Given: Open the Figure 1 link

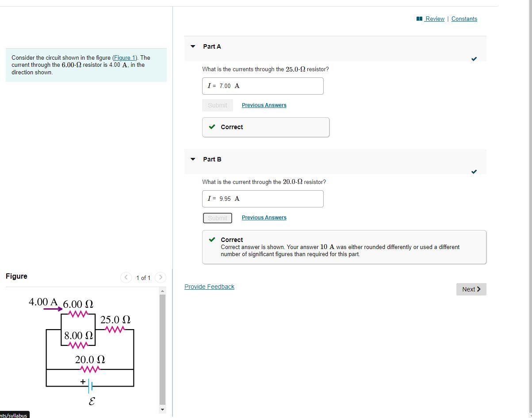Looking at the screenshot, I should pyautogui.click(x=124, y=57).
